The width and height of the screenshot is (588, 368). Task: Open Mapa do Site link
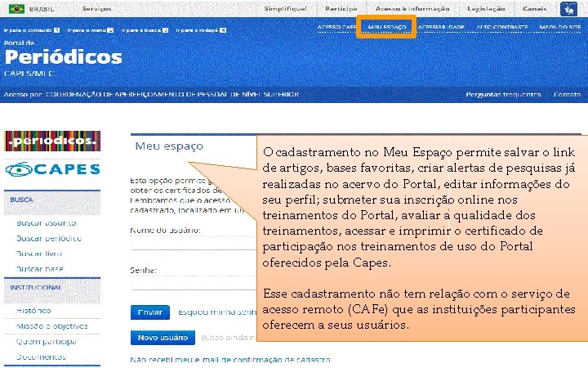click(560, 27)
